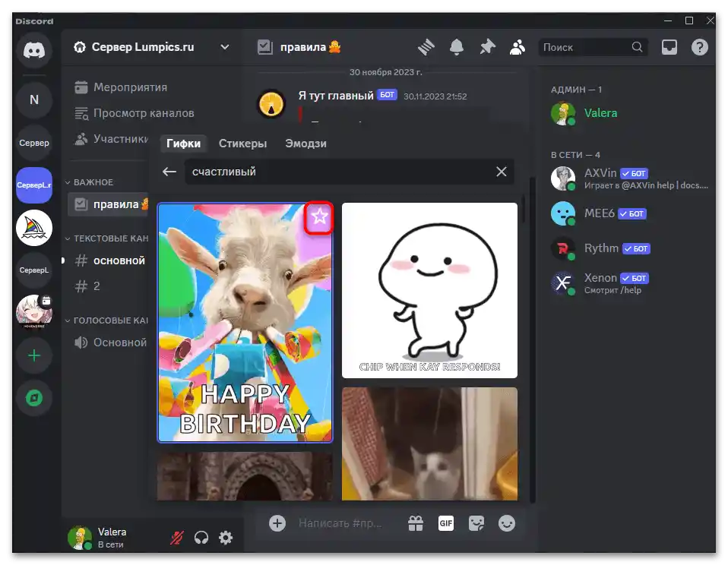728x565 pixels.
Task: Add GIF to favorites star icon
Action: (319, 216)
